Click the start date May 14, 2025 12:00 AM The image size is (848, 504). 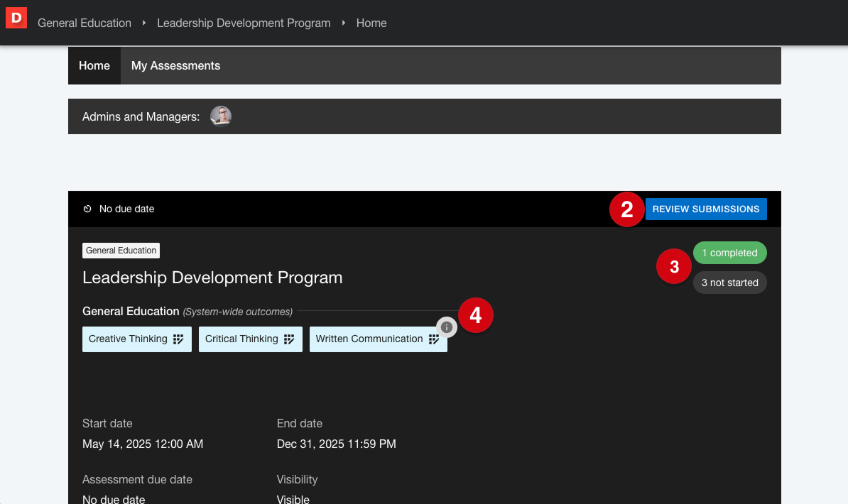(x=143, y=444)
